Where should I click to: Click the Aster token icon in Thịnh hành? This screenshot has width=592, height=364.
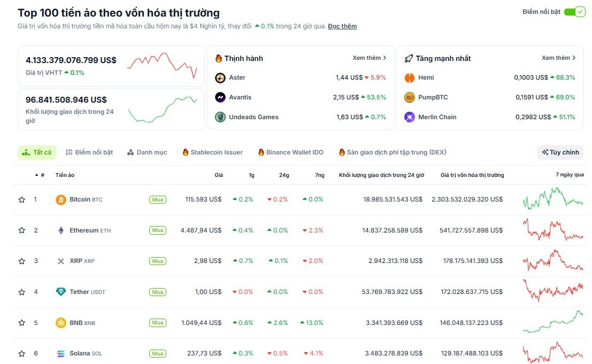[220, 78]
